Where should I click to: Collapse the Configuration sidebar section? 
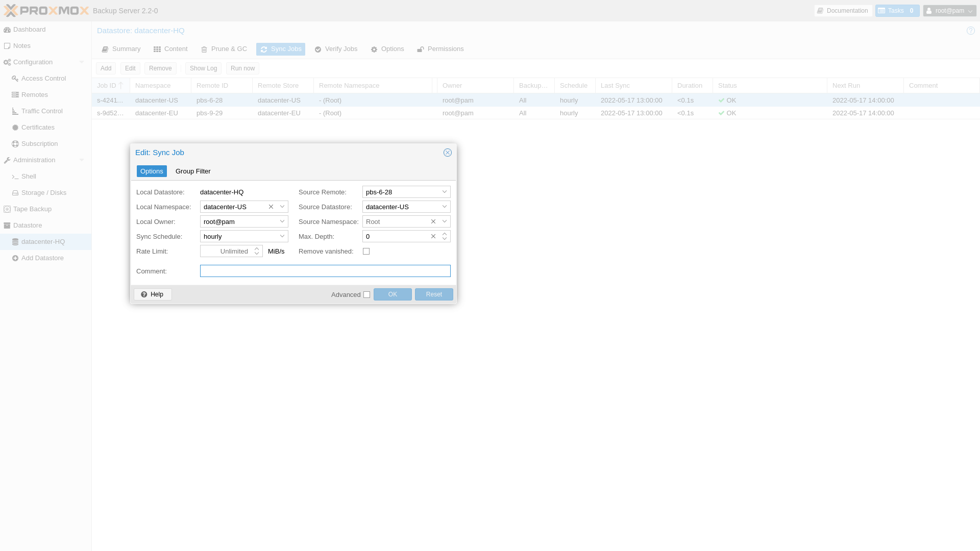click(82, 62)
